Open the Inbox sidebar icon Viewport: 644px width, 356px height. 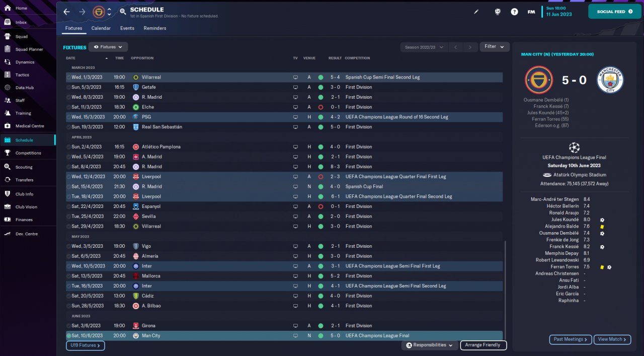coord(7,22)
